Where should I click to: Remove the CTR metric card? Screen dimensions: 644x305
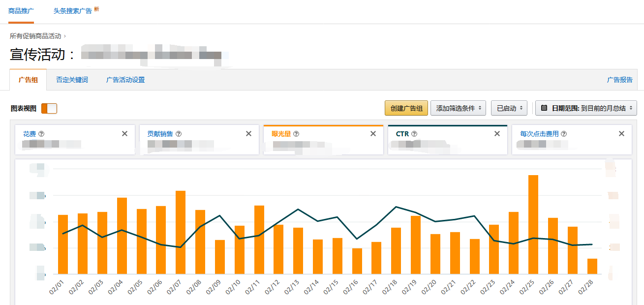497,133
